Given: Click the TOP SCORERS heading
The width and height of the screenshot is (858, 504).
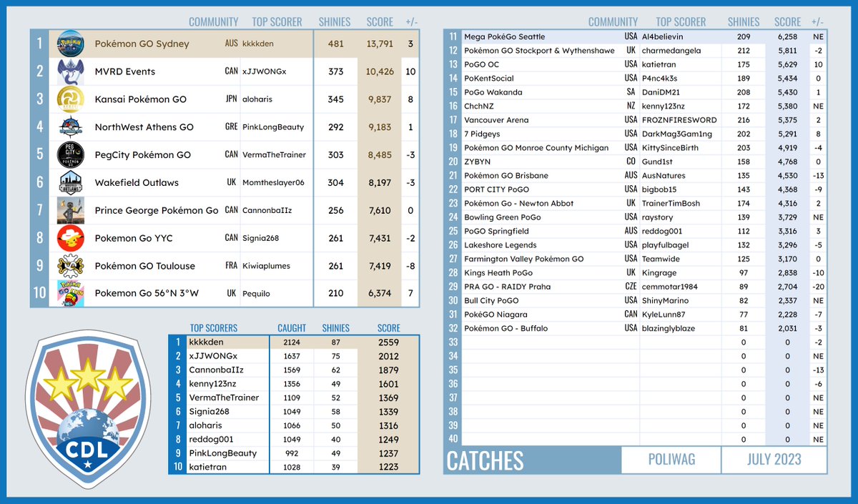Looking at the screenshot, I should point(213,328).
